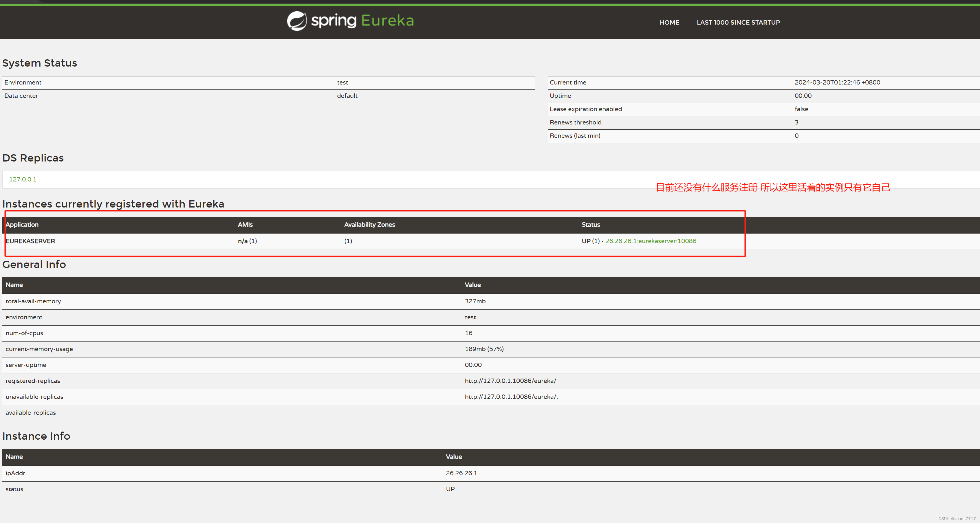Click the Spring leaf logo icon
This screenshot has width=980, height=523.
[297, 21]
